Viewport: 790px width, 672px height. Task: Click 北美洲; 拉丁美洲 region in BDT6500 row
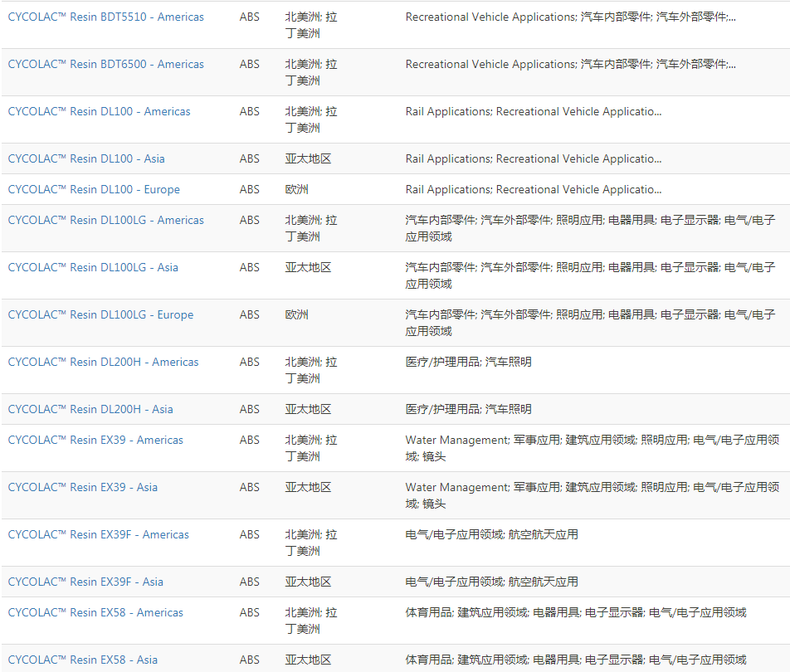(x=311, y=72)
